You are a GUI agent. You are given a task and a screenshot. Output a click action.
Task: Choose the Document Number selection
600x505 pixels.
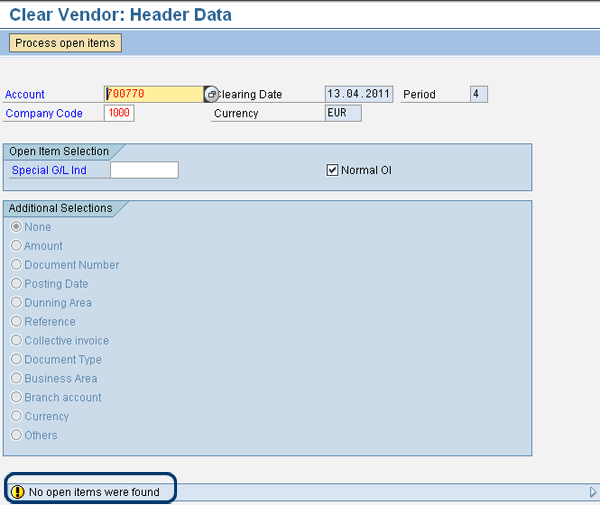(16, 265)
